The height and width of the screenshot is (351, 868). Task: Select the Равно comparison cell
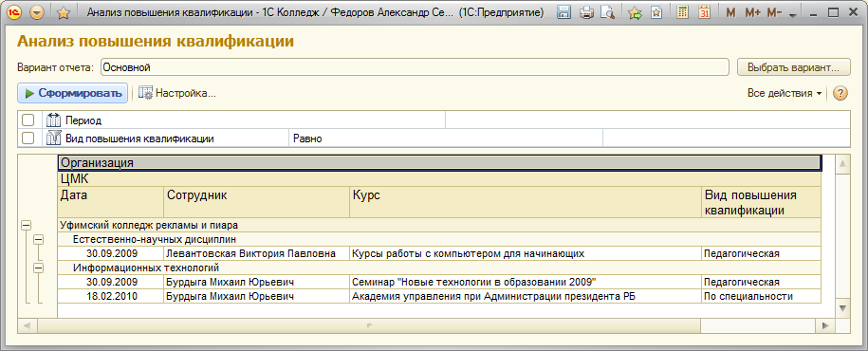(x=446, y=139)
